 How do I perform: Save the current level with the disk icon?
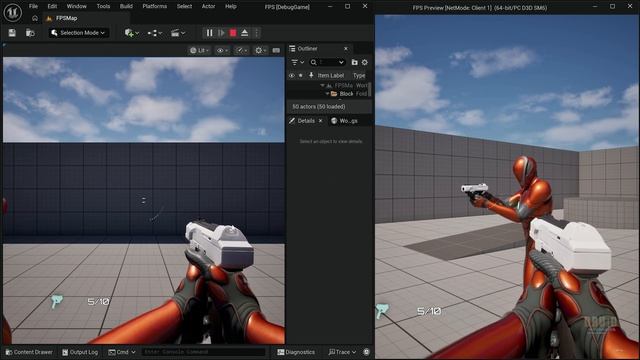pyautogui.click(x=12, y=33)
